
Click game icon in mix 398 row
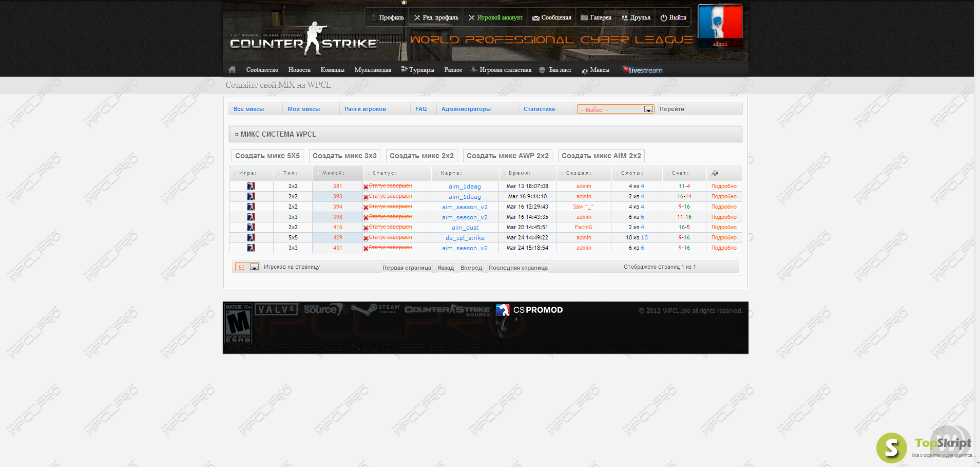251,217
